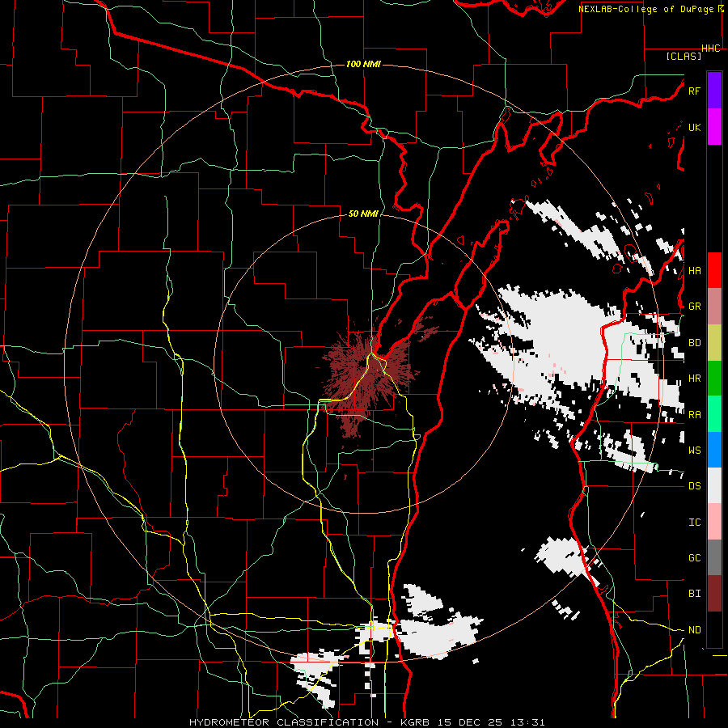Screen dimensions: 728x728
Task: Click the HYDROMETEOR CLASSIFICATION title text
Action: [284, 722]
